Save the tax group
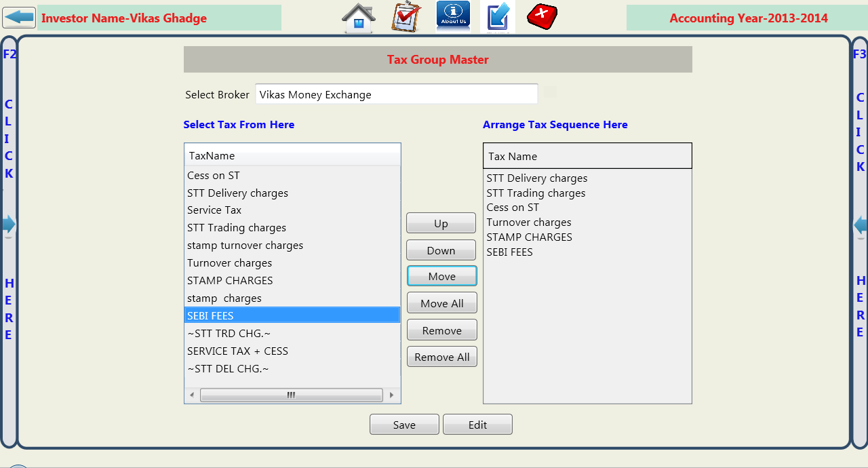The height and width of the screenshot is (468, 868). 404,425
